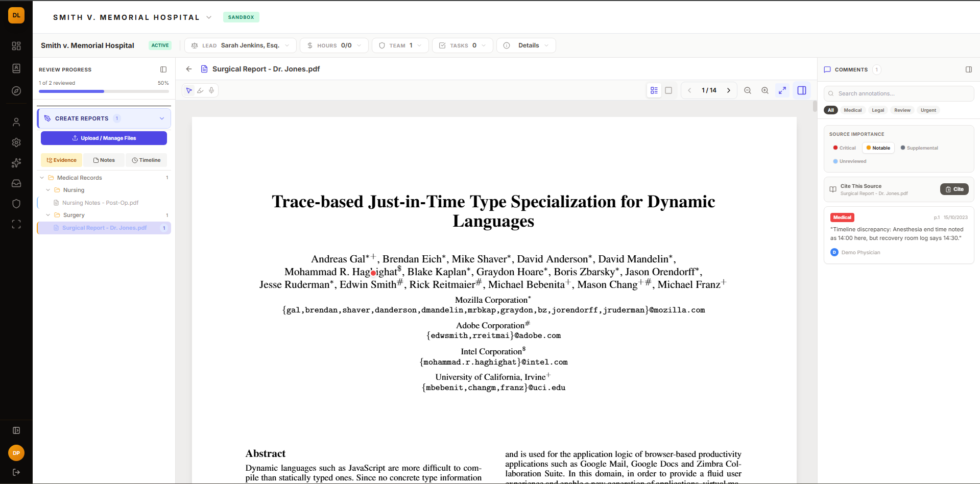Viewport: 980px width, 484px height.
Task: Filter comments by Review
Action: click(902, 110)
